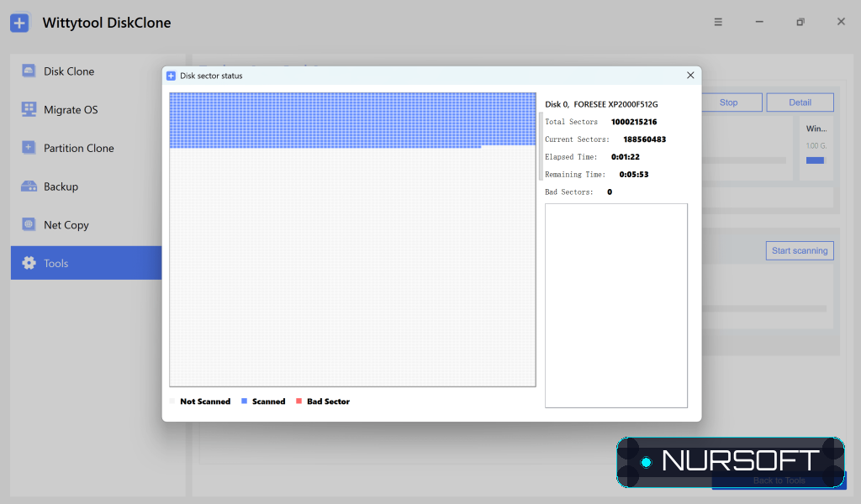Image resolution: width=861 pixels, height=504 pixels.
Task: Click the blue partition usage bar
Action: point(815,160)
